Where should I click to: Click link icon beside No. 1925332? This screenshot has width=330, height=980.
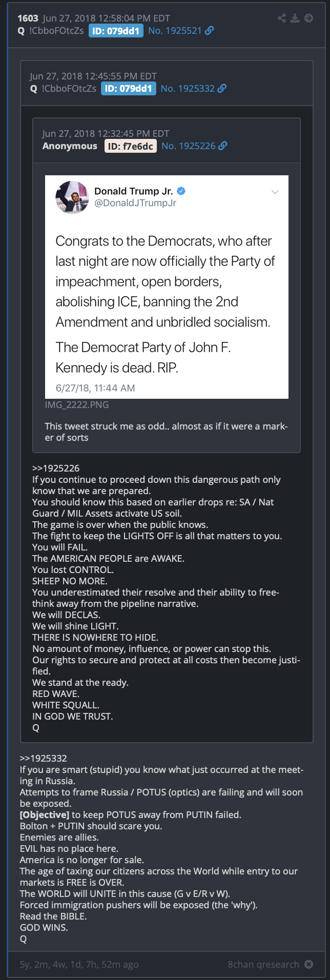(222, 89)
